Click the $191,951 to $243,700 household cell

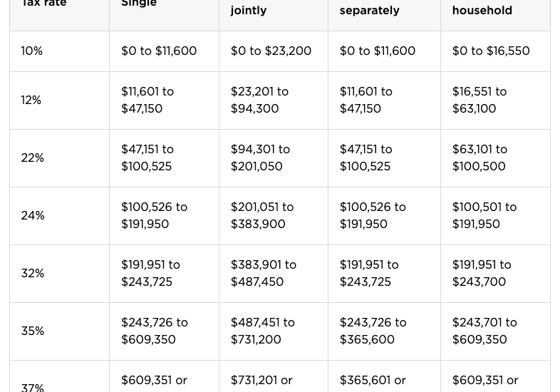pyautogui.click(x=495, y=274)
